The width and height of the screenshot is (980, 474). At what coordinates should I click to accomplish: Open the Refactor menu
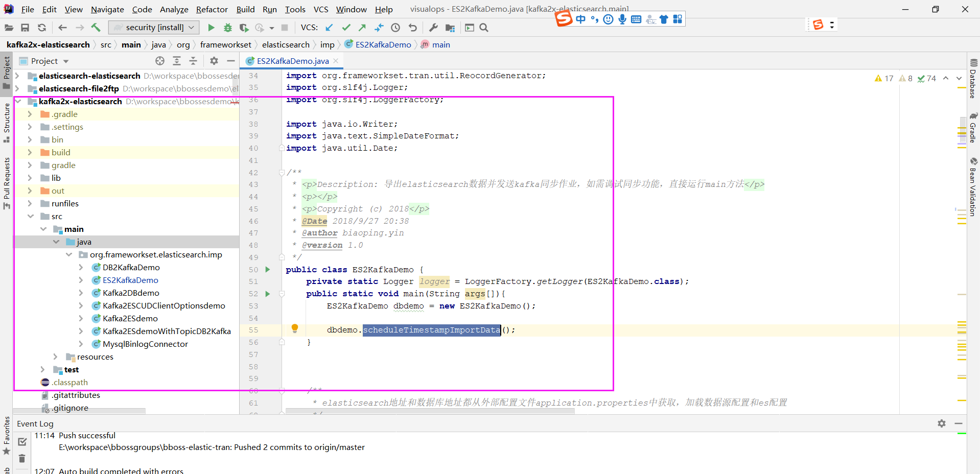[x=212, y=10]
